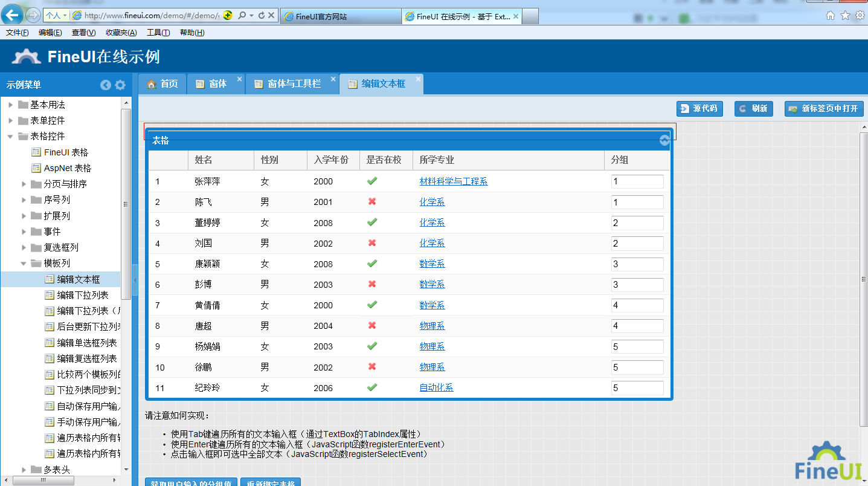
Task: Open the 材料科学与工程系 link
Action: pos(454,181)
